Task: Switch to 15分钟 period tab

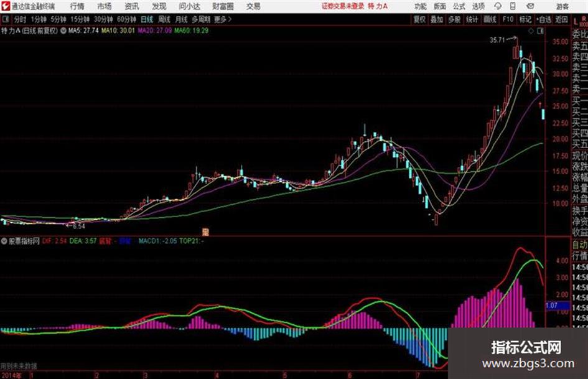Action: pos(80,19)
